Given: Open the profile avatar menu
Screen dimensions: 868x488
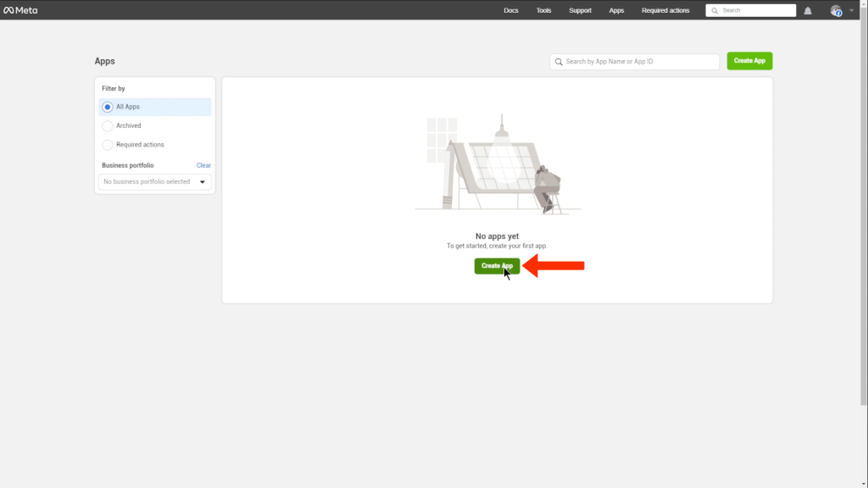Looking at the screenshot, I should [x=836, y=10].
